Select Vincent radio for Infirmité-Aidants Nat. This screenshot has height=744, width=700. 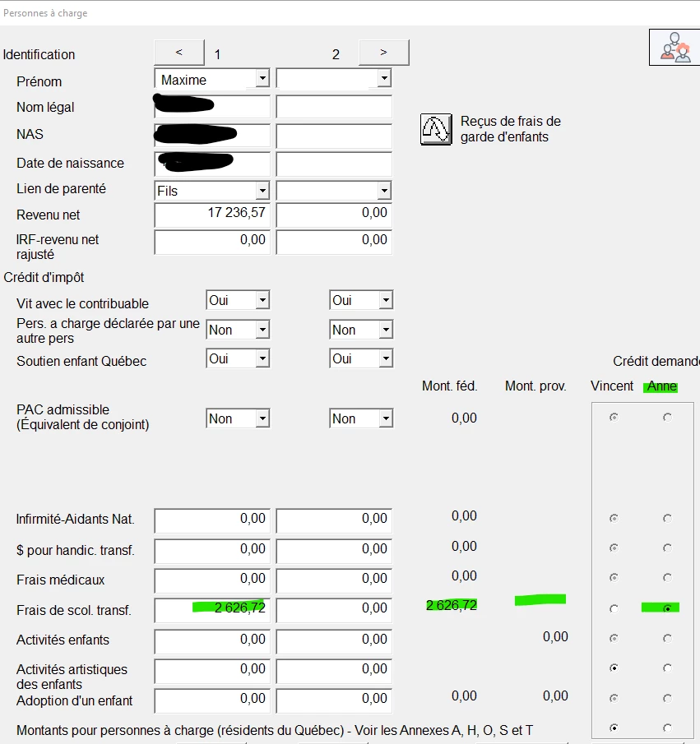tap(614, 518)
